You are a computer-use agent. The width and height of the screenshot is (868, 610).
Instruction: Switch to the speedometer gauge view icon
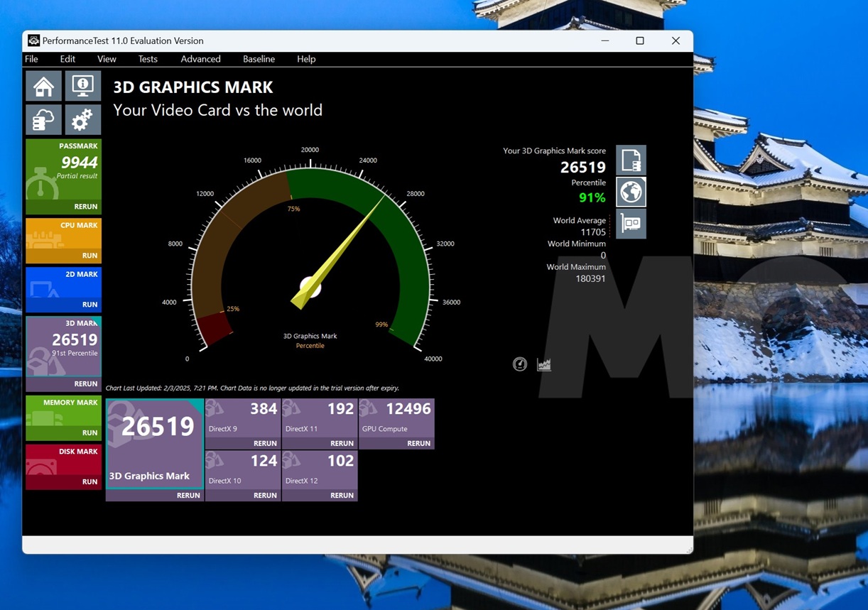(x=520, y=364)
